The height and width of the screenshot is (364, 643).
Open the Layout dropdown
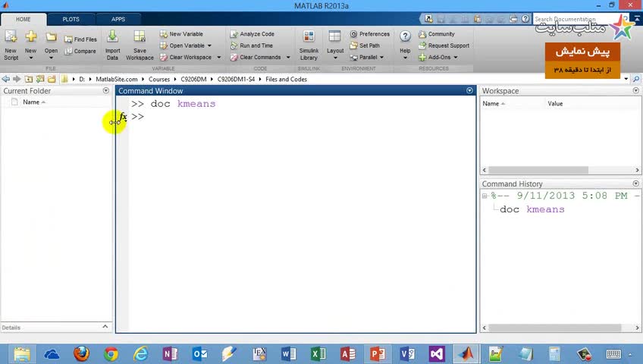pos(335,45)
